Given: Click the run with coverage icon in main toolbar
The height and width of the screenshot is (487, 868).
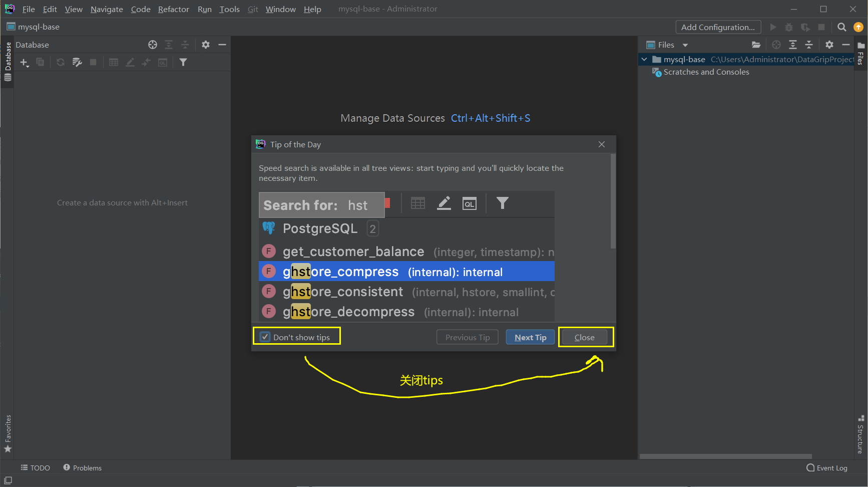Looking at the screenshot, I should (x=805, y=27).
